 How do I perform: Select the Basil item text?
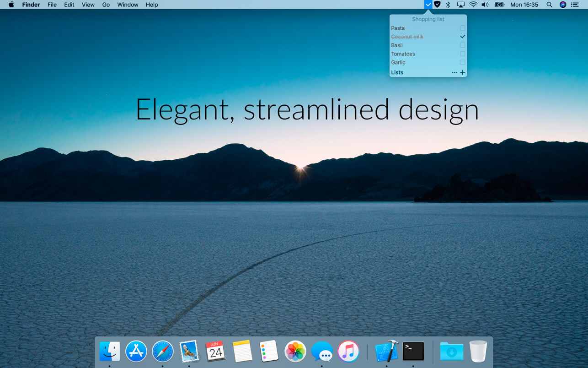click(397, 45)
